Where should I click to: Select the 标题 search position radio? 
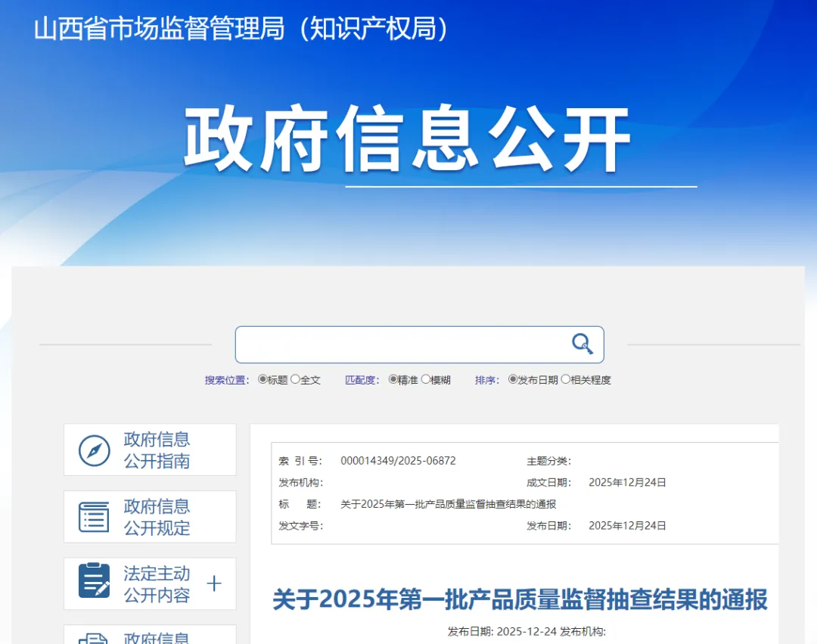tap(262, 380)
